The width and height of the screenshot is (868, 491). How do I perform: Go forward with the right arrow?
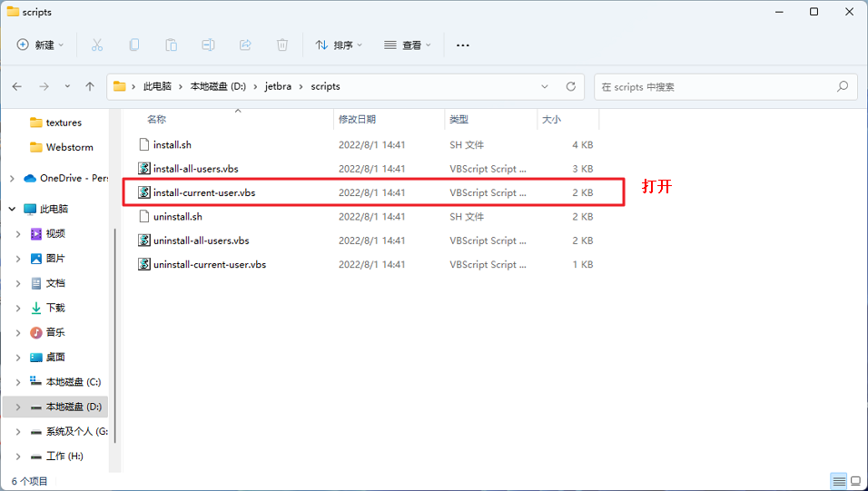(x=44, y=86)
